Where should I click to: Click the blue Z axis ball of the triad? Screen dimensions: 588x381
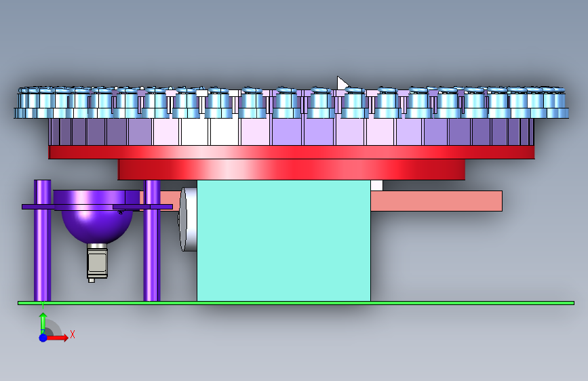point(43,338)
